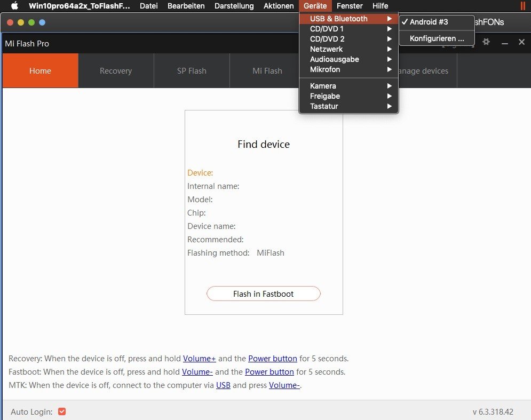Follow the Volume+ link
Screen dimensions: 531x420
199,358
